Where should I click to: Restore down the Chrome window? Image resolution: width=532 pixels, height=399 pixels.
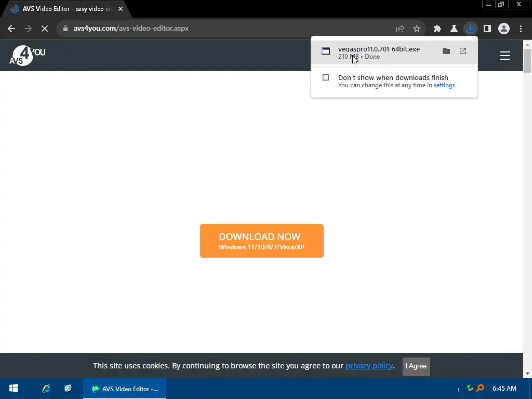point(501,5)
